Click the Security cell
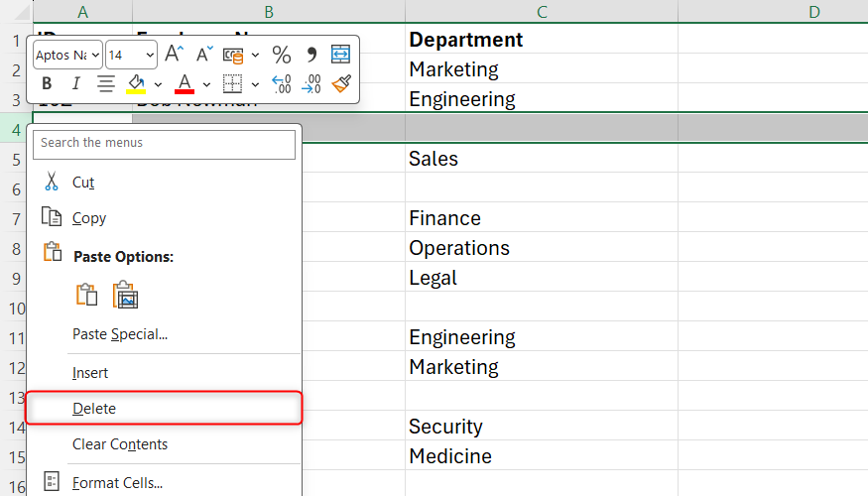 (x=542, y=427)
